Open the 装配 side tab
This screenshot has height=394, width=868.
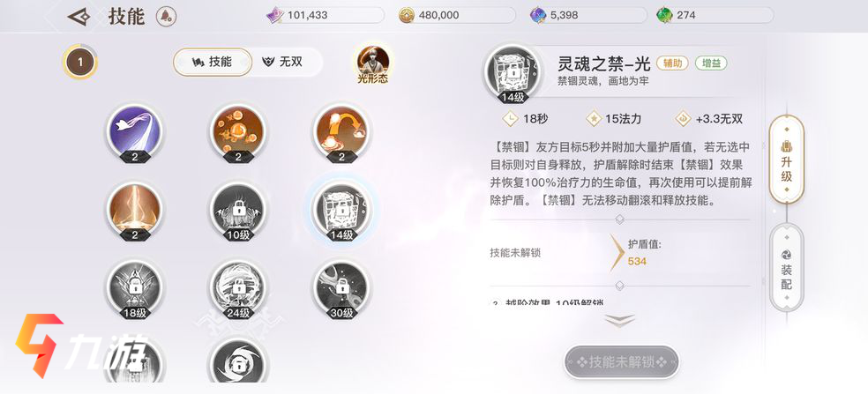tap(787, 268)
